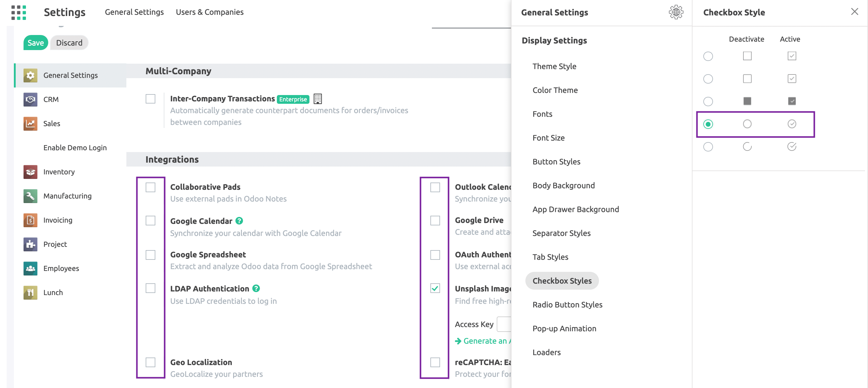Click the Project puzzle icon
Viewport: 868px width, 388px height.
pos(30,244)
